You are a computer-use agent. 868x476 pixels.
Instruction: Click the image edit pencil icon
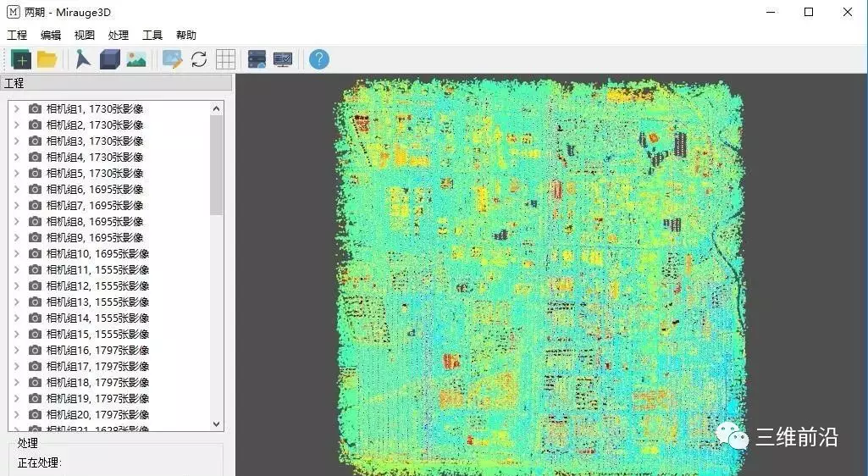pyautogui.click(x=173, y=59)
